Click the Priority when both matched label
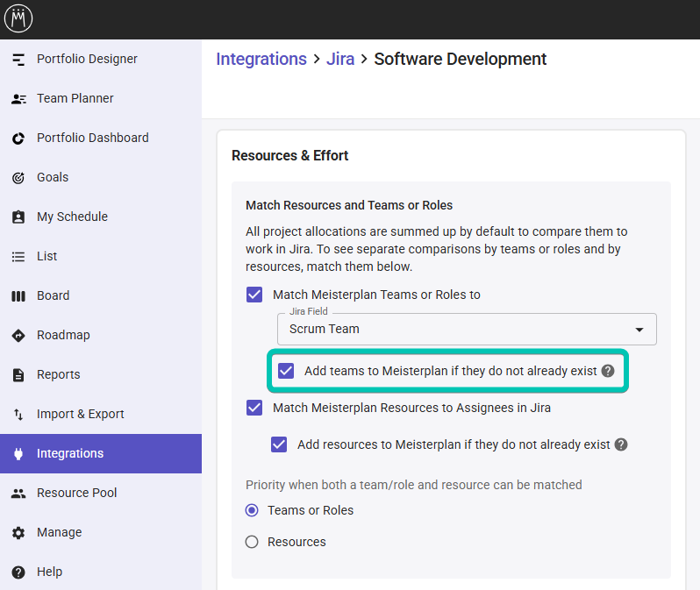The height and width of the screenshot is (590, 700). pos(414,485)
